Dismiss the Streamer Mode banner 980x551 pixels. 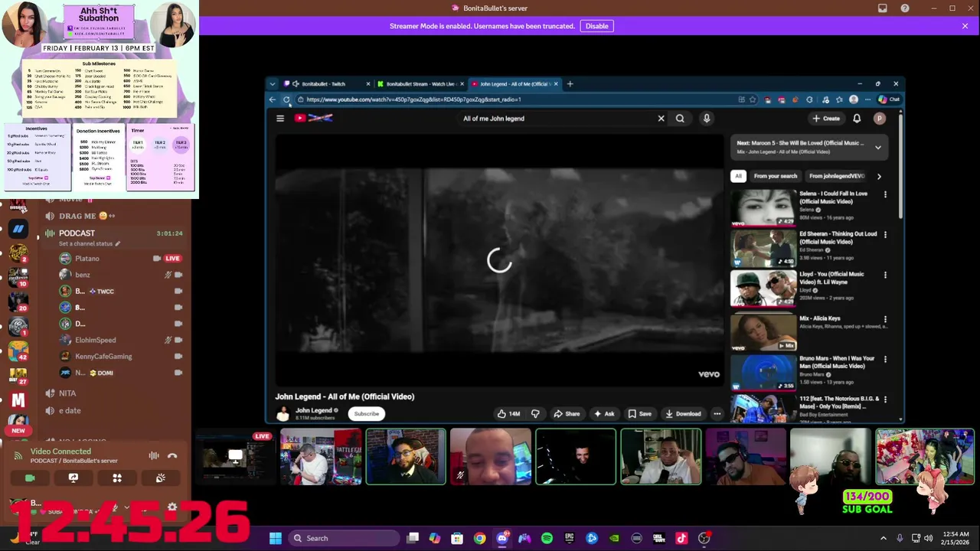[965, 26]
